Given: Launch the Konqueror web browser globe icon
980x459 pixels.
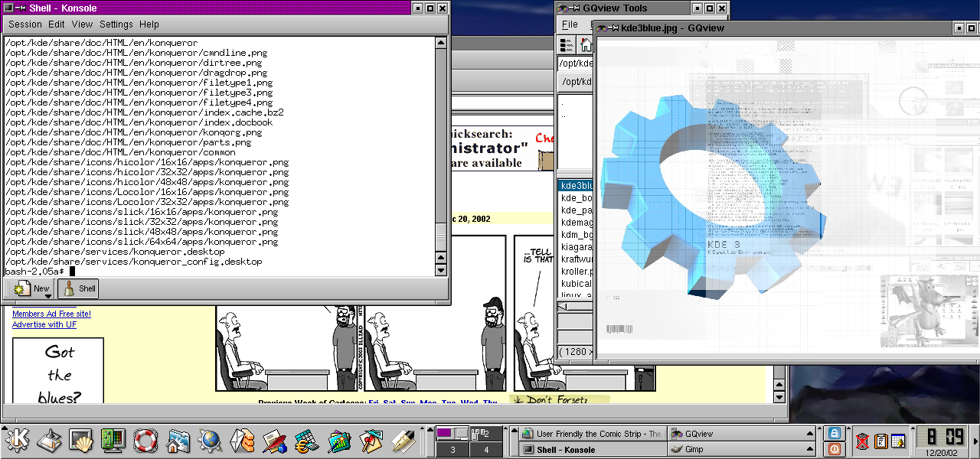Looking at the screenshot, I should click(210, 440).
